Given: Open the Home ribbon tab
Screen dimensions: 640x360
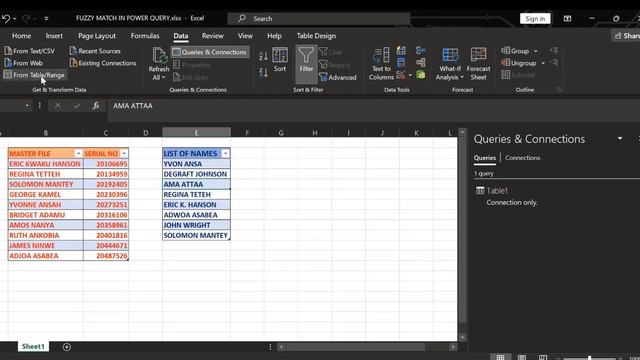Looking at the screenshot, I should point(21,36).
